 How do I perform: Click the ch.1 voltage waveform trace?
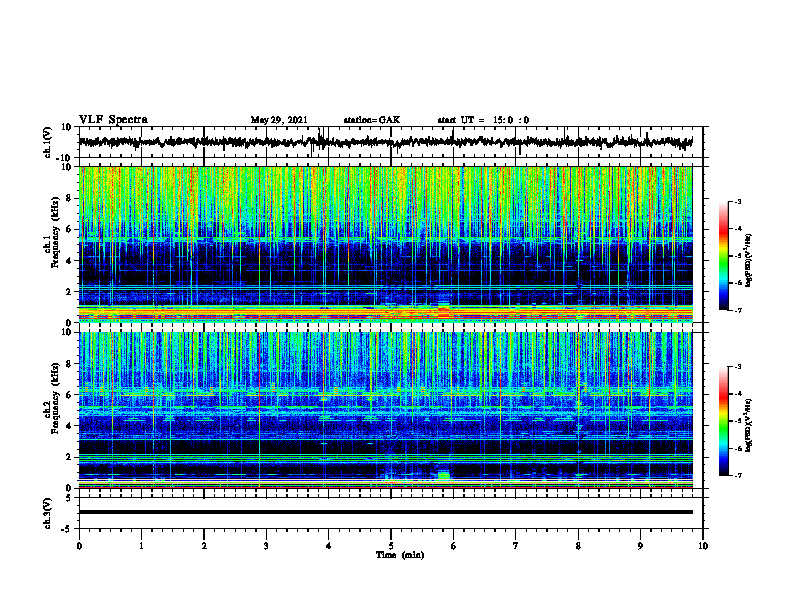point(385,142)
